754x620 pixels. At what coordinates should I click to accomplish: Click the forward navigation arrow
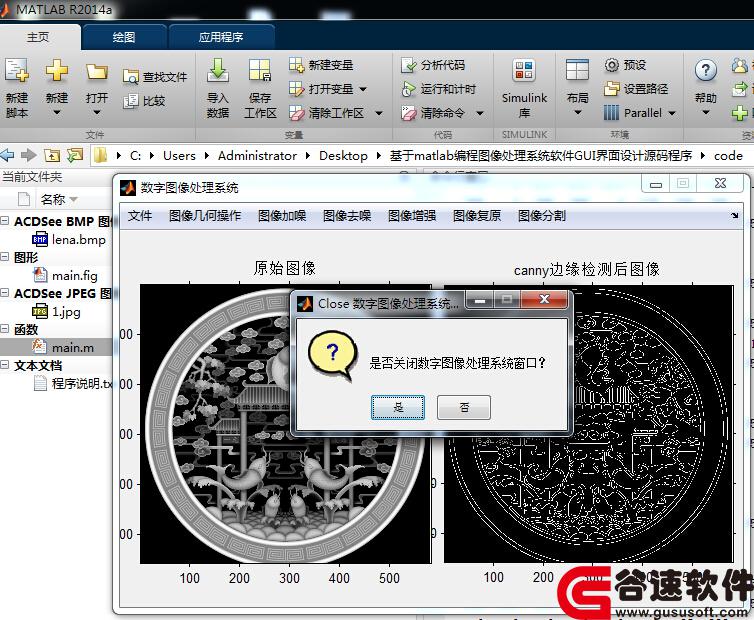(28, 155)
